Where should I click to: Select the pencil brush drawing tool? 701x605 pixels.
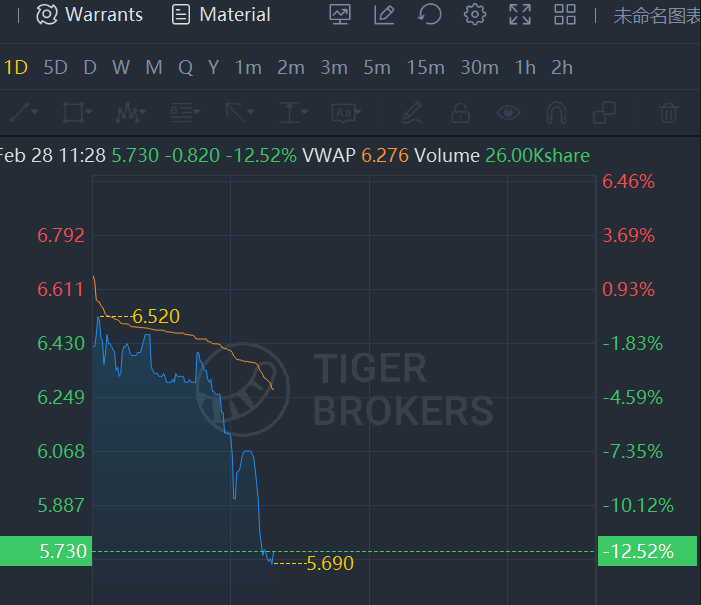412,112
